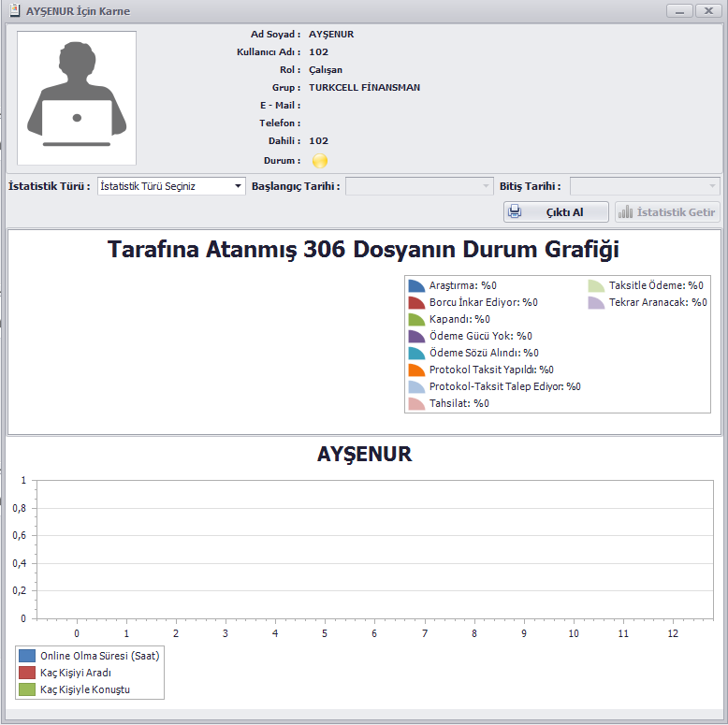Image resolution: width=728 pixels, height=725 pixels.
Task: Click the blue Online Olma Süresi swatch
Action: (x=27, y=656)
